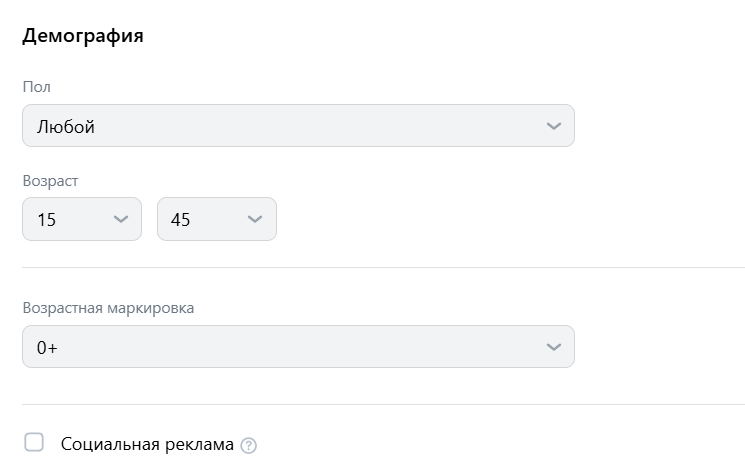The height and width of the screenshot is (470, 745).
Task: Click the chevron arrow in 0+ field
Action: (x=554, y=347)
